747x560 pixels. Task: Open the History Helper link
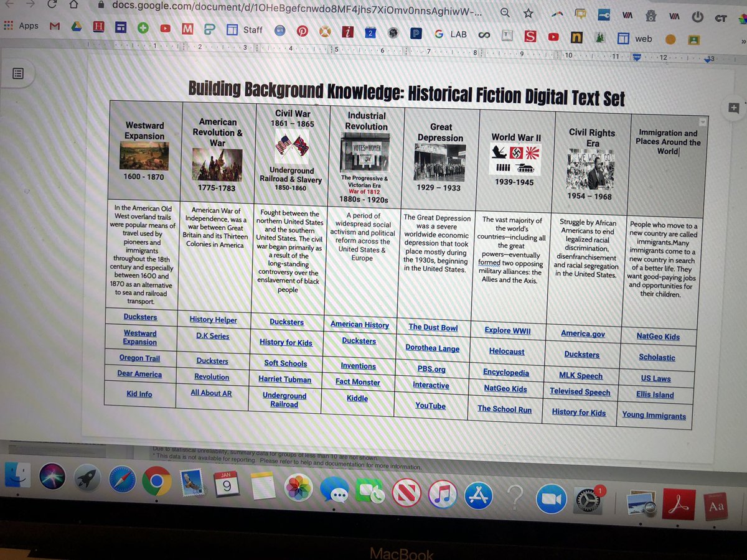pyautogui.click(x=213, y=320)
